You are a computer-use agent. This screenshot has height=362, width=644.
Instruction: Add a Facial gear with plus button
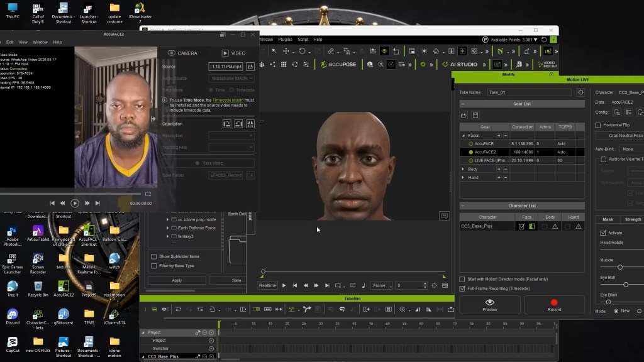(x=499, y=136)
